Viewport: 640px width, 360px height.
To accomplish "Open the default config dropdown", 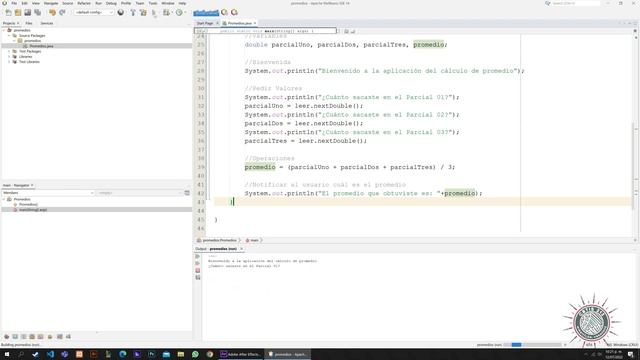I will (x=94, y=13).
